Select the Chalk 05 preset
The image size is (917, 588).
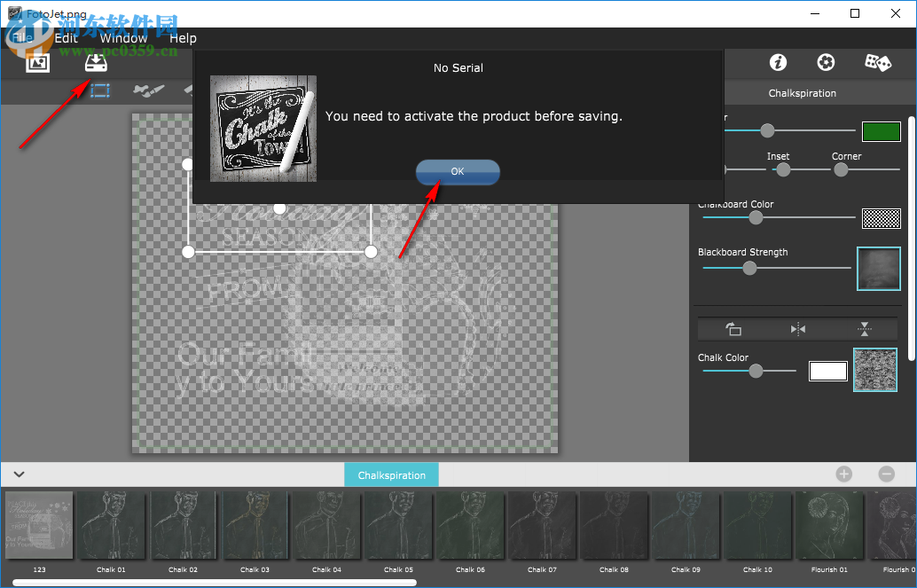coord(398,525)
